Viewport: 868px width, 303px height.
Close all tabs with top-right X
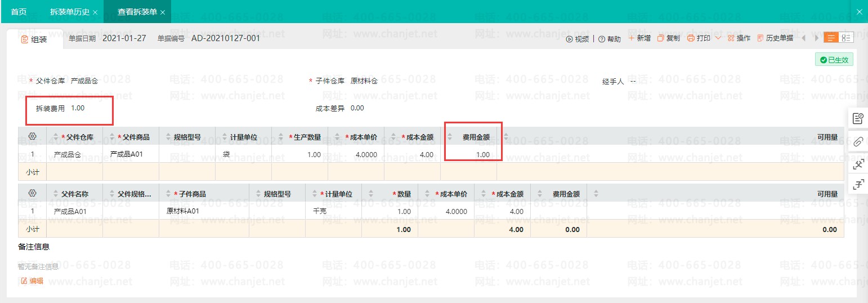(x=859, y=12)
